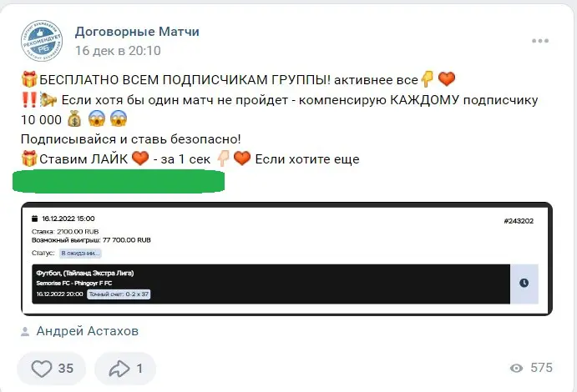Click the clock icon in the bet slip

(524, 283)
